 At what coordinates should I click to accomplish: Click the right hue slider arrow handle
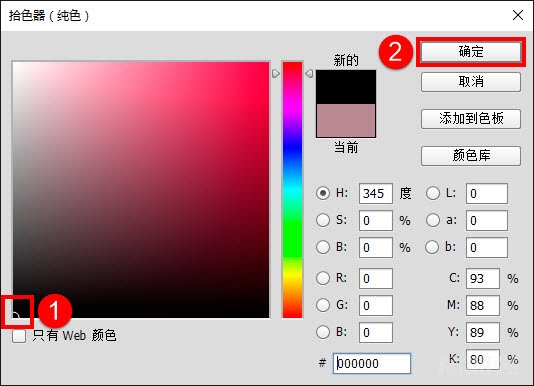[x=309, y=74]
